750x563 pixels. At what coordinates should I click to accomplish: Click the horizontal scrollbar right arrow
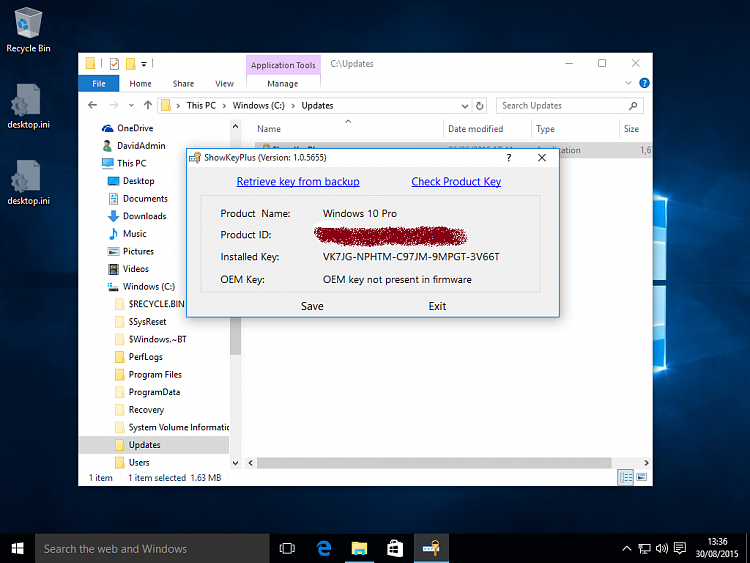(646, 463)
